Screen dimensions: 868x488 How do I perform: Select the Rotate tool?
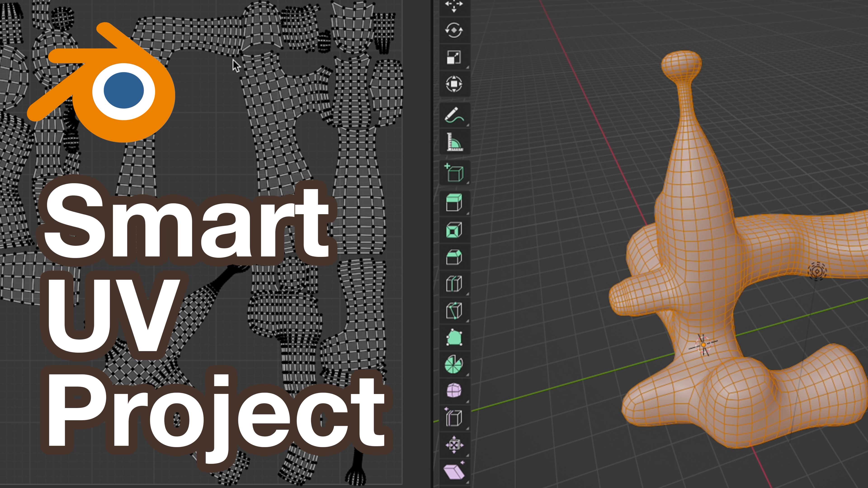coord(454,30)
